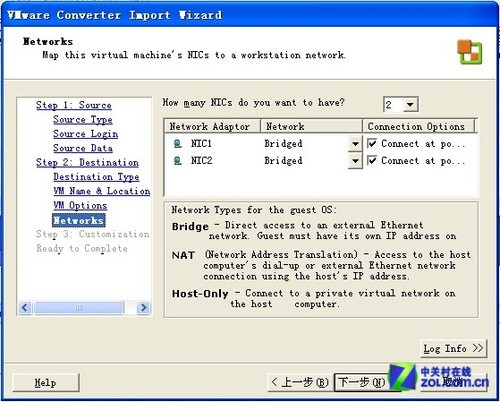Image resolution: width=500 pixels, height=402 pixels.
Task: Open the Destination Type step
Action: tap(96, 177)
